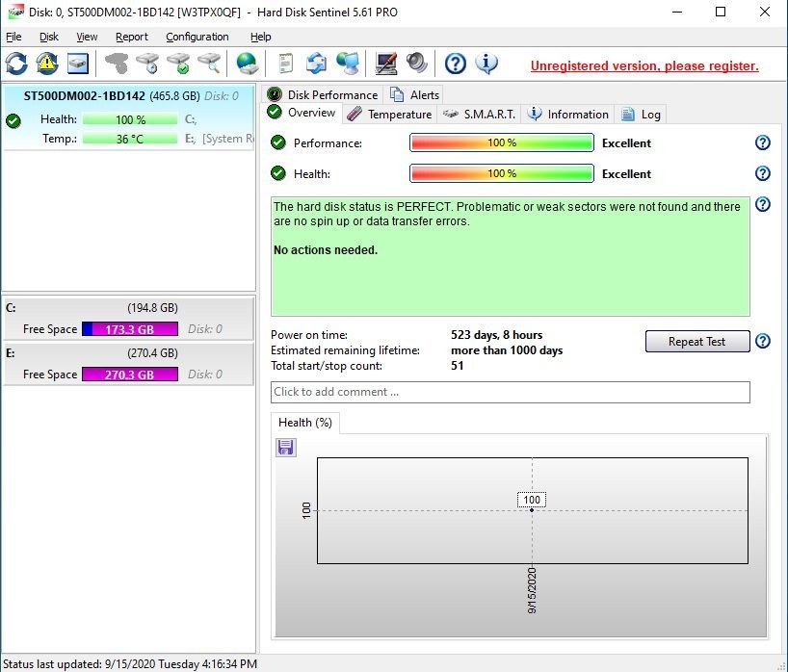Click the status last updated text in status bar

click(x=130, y=664)
